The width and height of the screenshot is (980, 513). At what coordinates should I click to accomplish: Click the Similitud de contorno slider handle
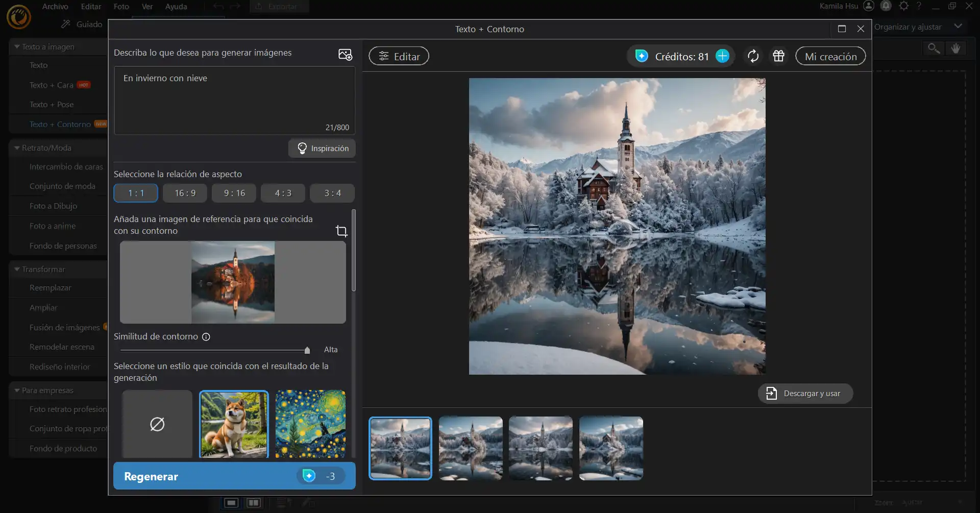307,350
